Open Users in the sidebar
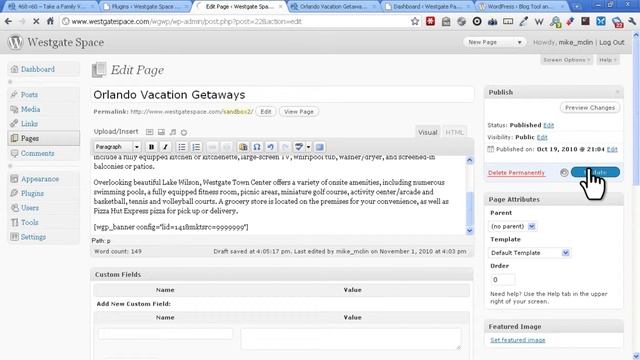Image resolution: width=640 pixels, height=360 pixels. coord(30,208)
